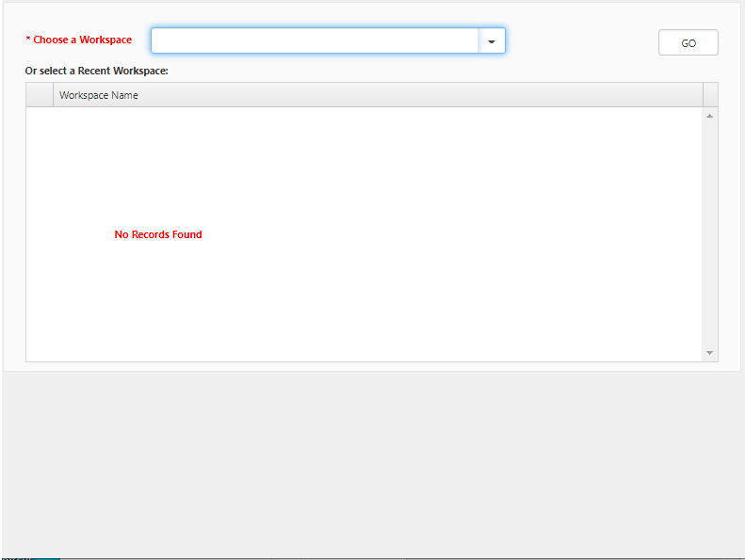Click the Or select a Recent Workspace label
The width and height of the screenshot is (745, 560).
click(x=97, y=71)
